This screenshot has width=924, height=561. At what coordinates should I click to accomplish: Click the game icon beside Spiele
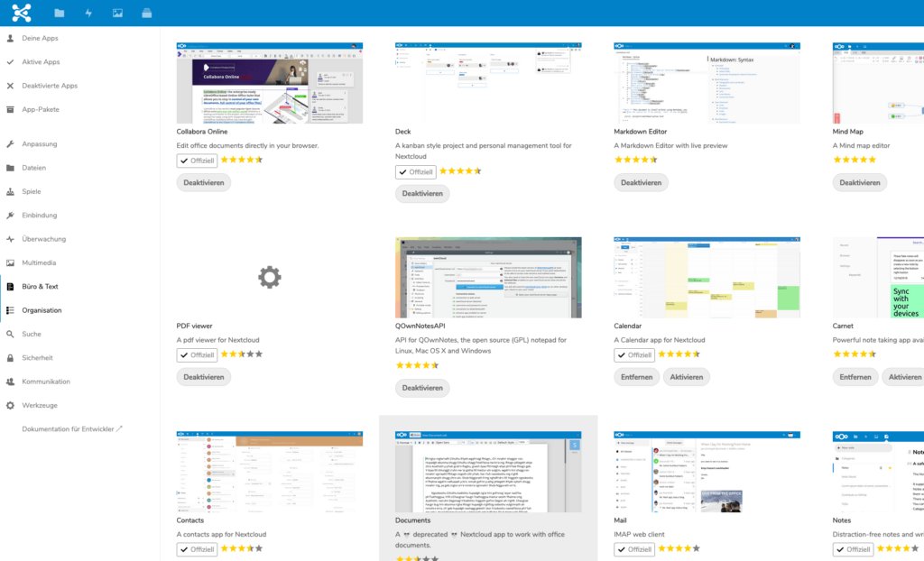pos(10,191)
